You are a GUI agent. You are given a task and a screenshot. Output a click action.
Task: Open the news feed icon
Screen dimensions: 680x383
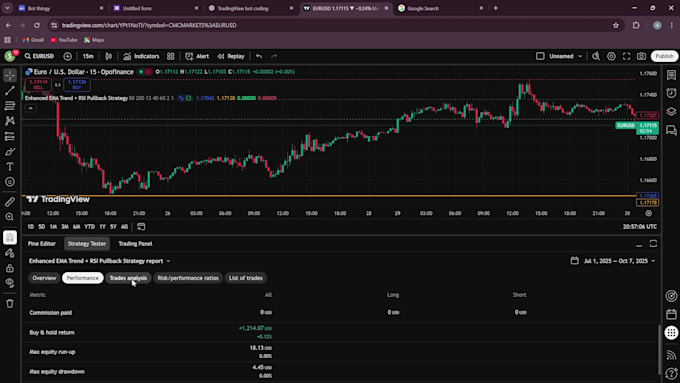[x=671, y=355]
